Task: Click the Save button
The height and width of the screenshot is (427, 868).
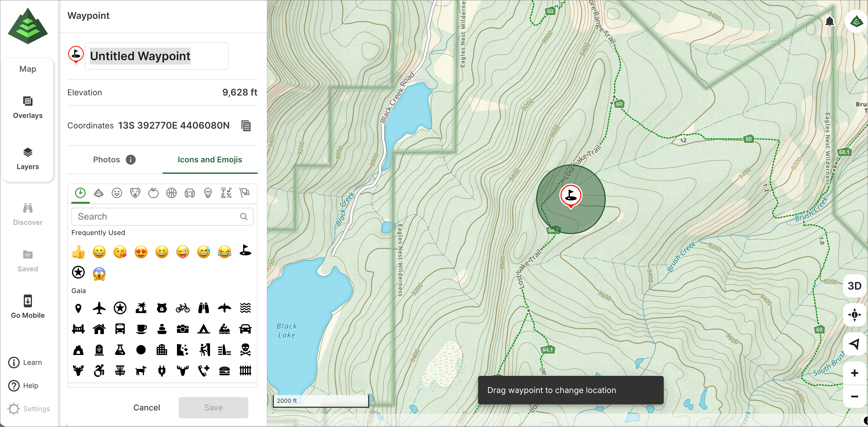Action: (213, 408)
